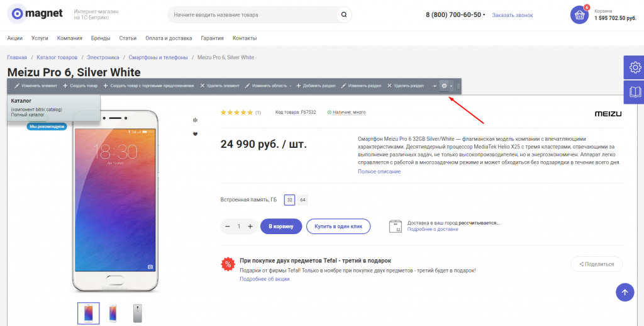Select the first phone front thumbnail
The height and width of the screenshot is (326, 644).
click(x=88, y=313)
